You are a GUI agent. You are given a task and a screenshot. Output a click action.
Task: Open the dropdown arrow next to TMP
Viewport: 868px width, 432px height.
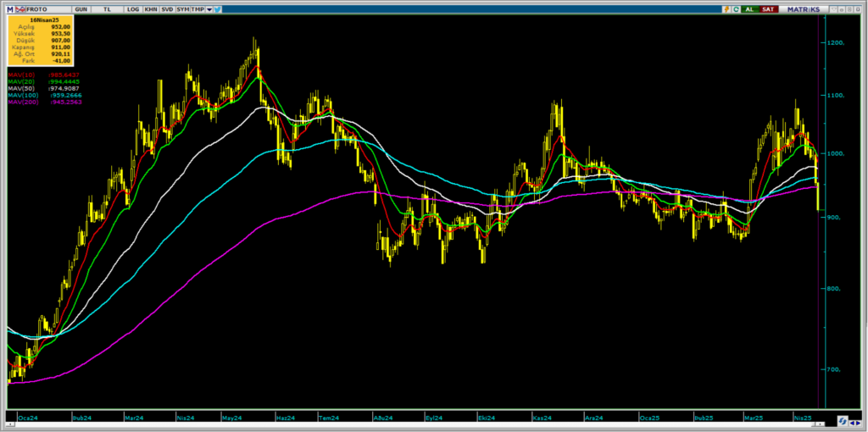pos(209,8)
